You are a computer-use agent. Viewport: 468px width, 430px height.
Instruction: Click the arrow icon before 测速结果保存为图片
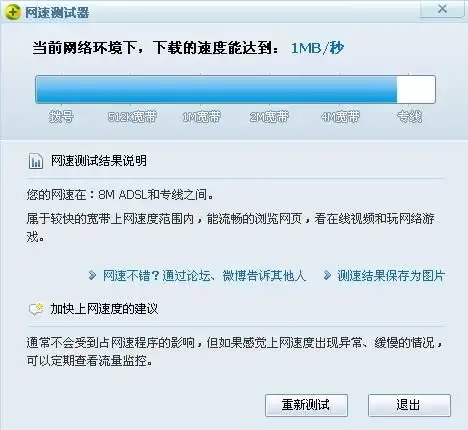click(x=327, y=275)
